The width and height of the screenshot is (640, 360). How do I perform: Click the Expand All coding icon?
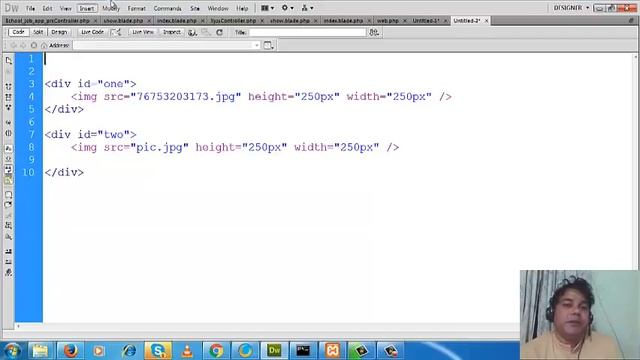(9, 107)
